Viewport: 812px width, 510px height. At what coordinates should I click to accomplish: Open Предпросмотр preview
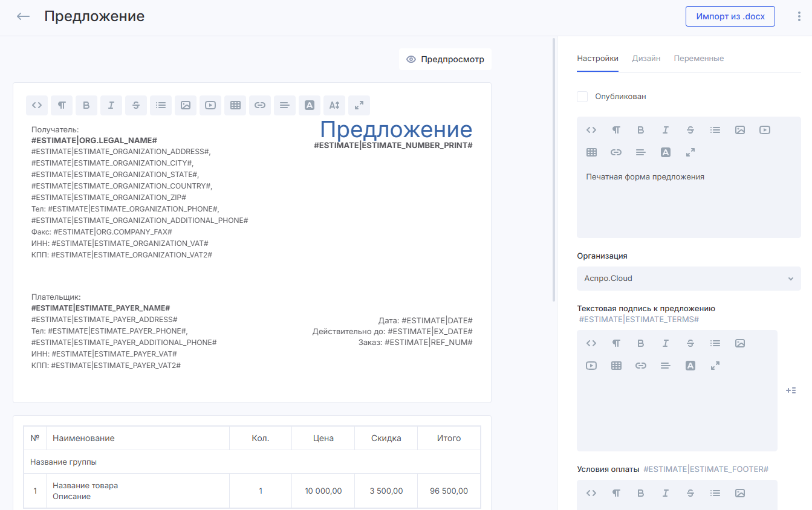(446, 59)
